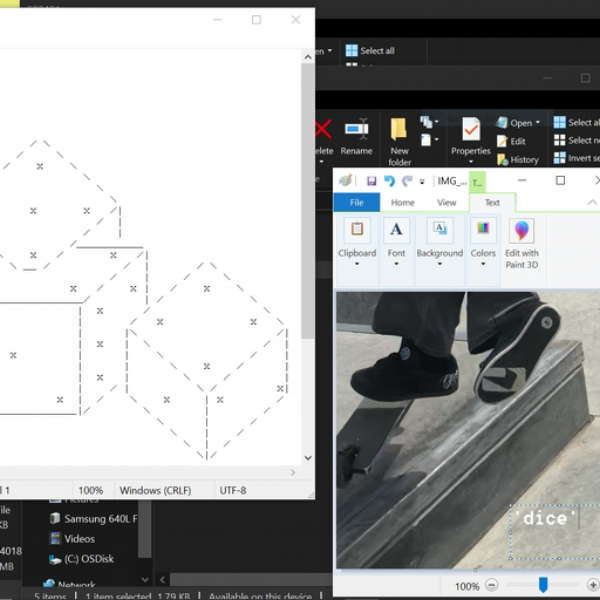The width and height of the screenshot is (600, 600).
Task: Select the Text tab in Paint
Action: click(x=492, y=202)
